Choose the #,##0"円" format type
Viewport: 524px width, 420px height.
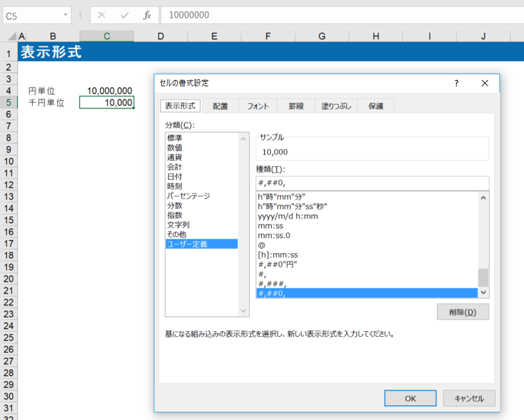point(278,264)
